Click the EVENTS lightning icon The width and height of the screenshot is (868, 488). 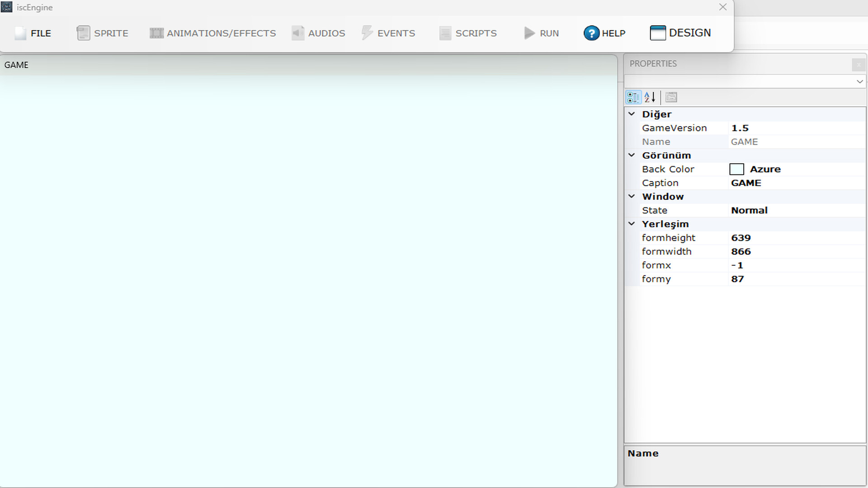(366, 33)
